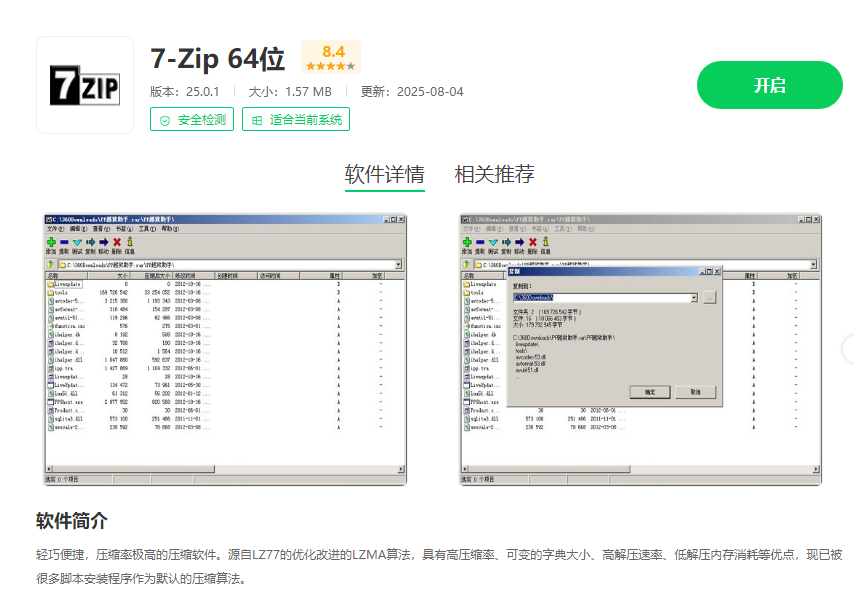The height and width of the screenshot is (593, 854).
Task: Click the 复制 (Copy) toolbar icon
Action: pyautogui.click(x=91, y=242)
